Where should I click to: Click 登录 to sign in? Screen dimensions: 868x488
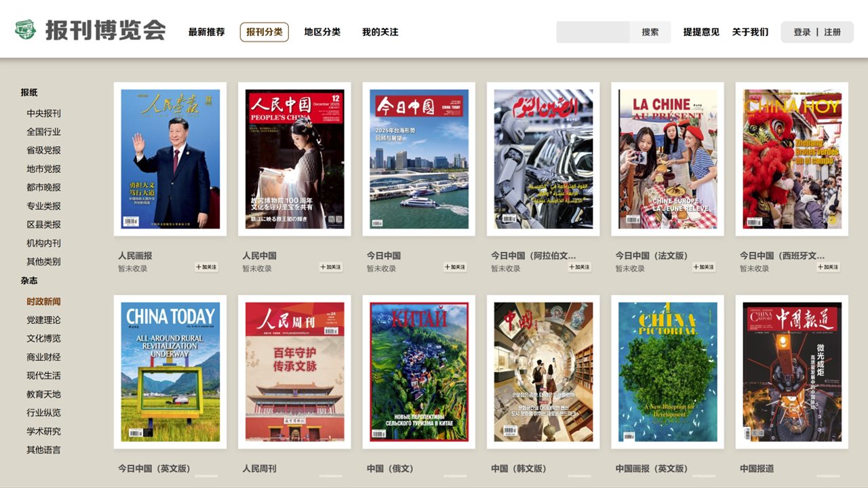(802, 32)
